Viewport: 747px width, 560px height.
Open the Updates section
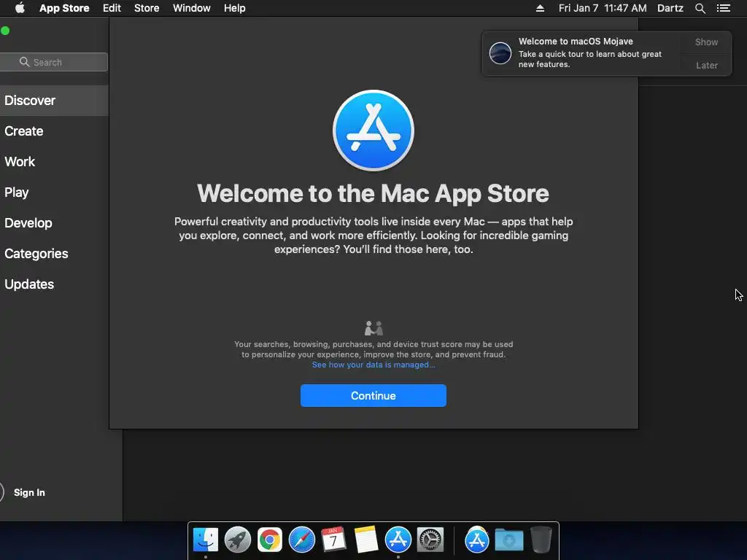point(54,284)
